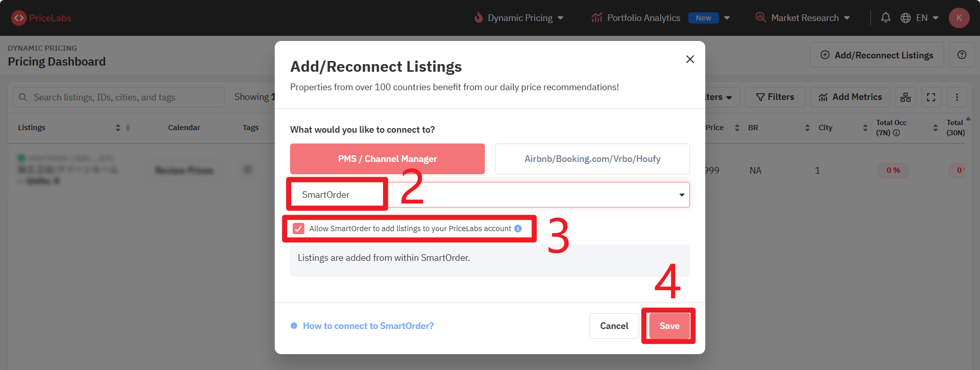Expand the Dynamic Pricing menu
This screenshot has width=980, height=370.
click(x=520, y=18)
